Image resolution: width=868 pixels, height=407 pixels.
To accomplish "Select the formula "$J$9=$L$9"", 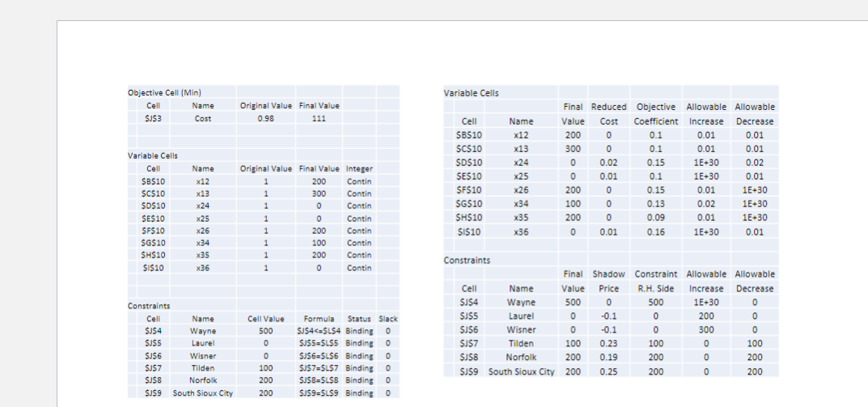I will 320,393.
